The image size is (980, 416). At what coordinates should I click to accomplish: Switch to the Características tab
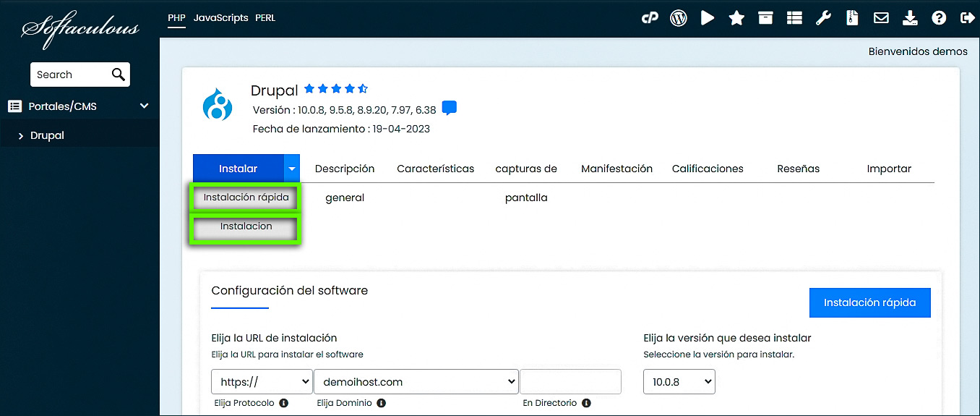435,169
